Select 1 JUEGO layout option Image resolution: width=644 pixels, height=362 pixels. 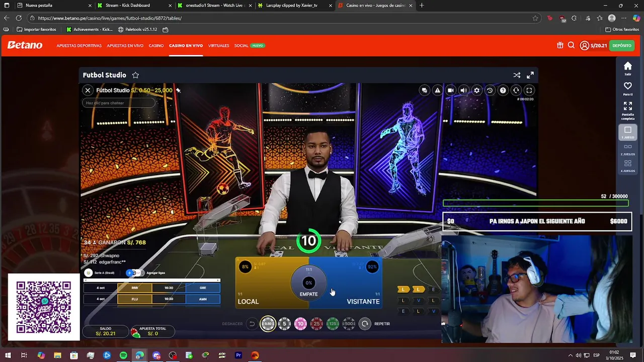(628, 132)
